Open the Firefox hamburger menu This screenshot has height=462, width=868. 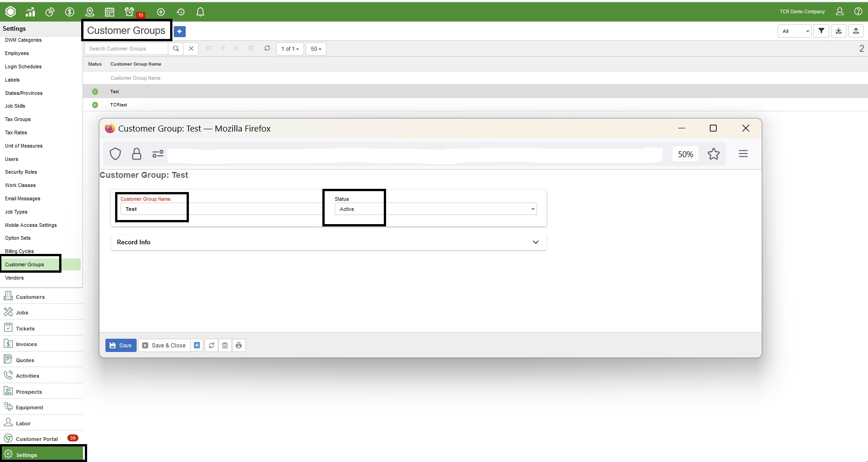click(743, 154)
